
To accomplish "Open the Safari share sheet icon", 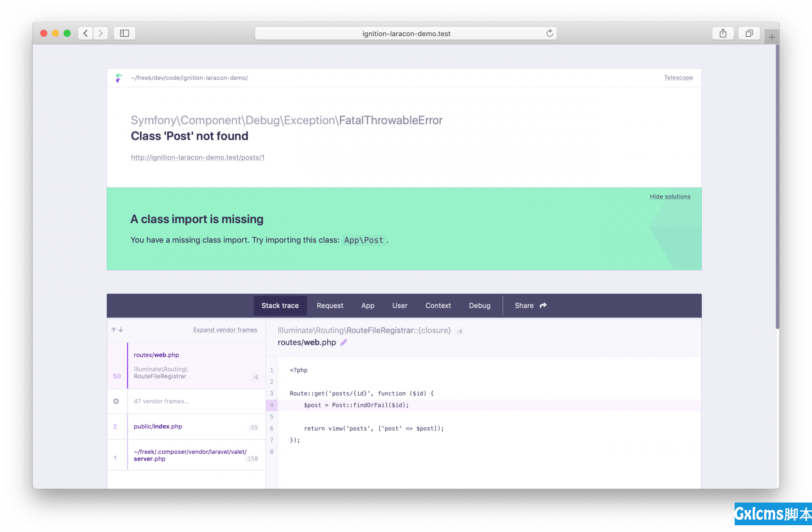I will tap(723, 33).
